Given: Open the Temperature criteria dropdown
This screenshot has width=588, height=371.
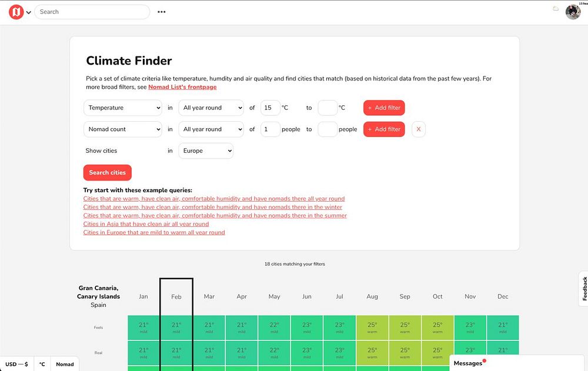Looking at the screenshot, I should (123, 108).
